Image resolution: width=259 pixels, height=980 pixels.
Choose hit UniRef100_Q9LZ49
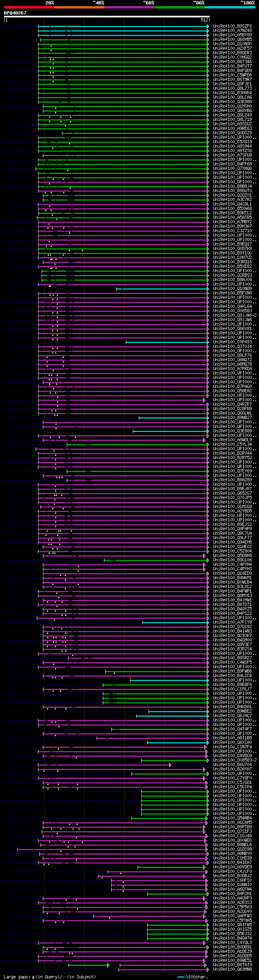coord(232,115)
